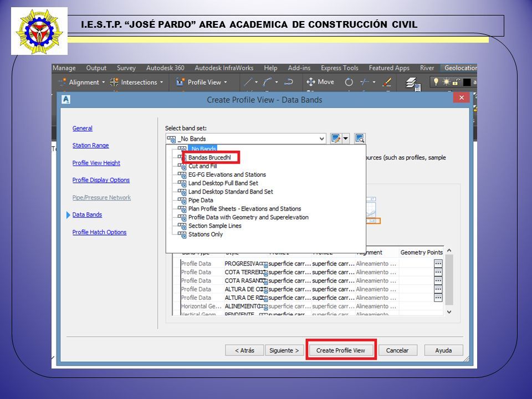
Task: Click the Move tool in ribbon
Action: [320, 82]
